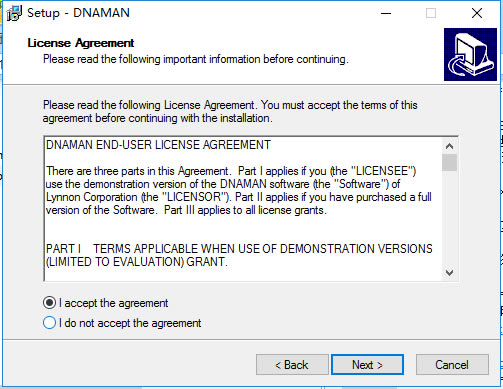
Task: Click the license scrollbar up arrow
Action: tap(449, 146)
